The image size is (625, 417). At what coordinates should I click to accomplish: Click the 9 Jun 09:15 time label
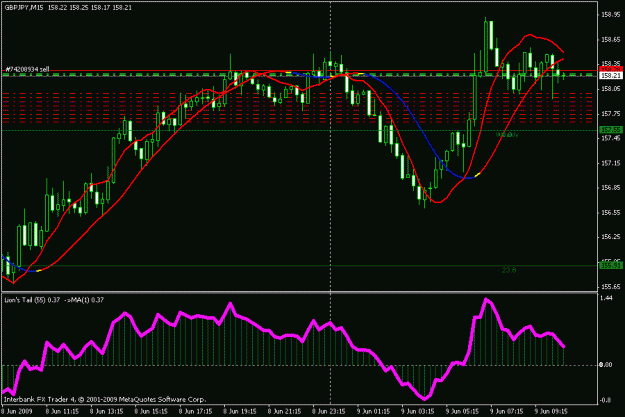point(551,411)
